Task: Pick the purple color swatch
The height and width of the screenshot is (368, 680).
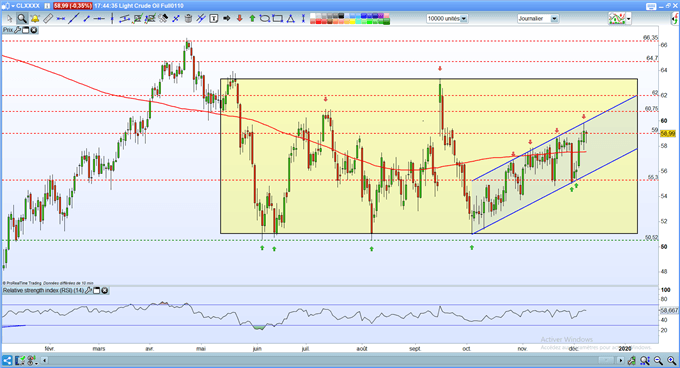Action: pos(381,16)
